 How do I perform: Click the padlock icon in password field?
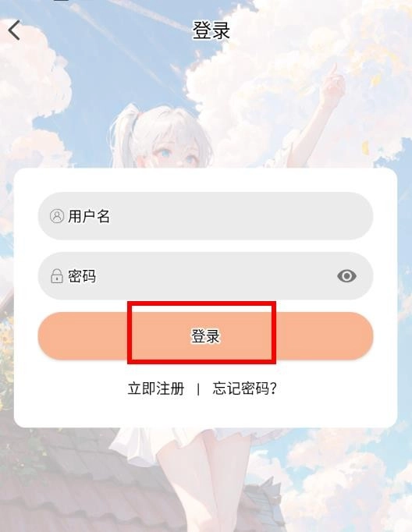57,276
